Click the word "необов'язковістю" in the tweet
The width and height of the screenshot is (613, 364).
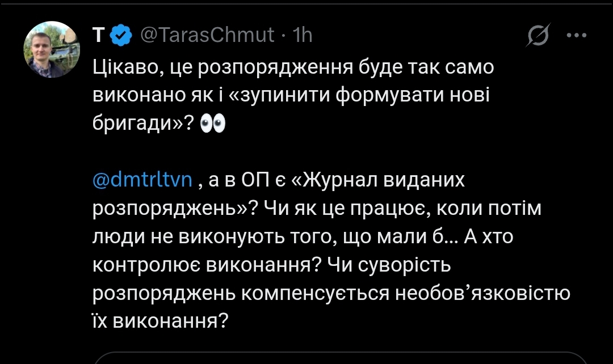click(482, 293)
